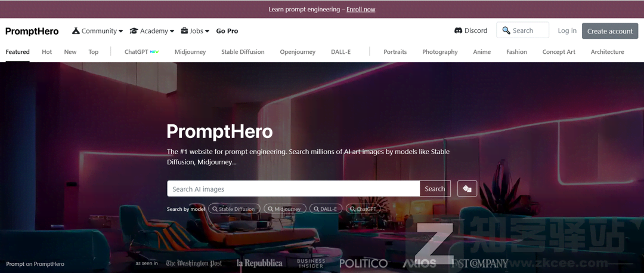This screenshot has height=273, width=644.
Task: Expand the Jobs dropdown menu
Action: pyautogui.click(x=195, y=31)
